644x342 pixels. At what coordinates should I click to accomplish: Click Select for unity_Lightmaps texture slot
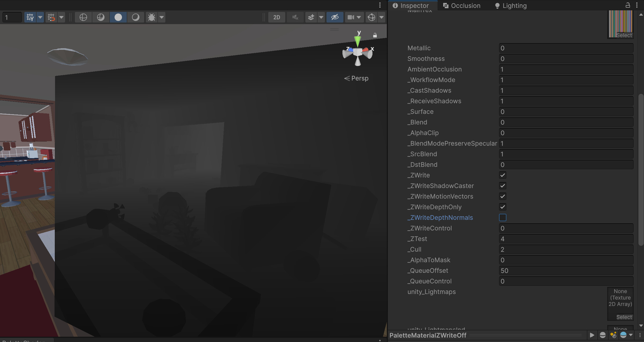point(624,317)
